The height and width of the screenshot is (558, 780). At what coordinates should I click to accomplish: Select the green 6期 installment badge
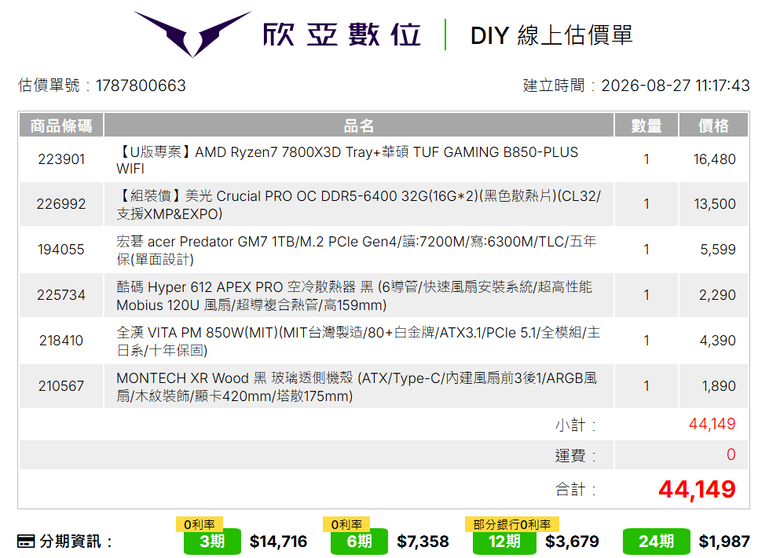pos(359,541)
